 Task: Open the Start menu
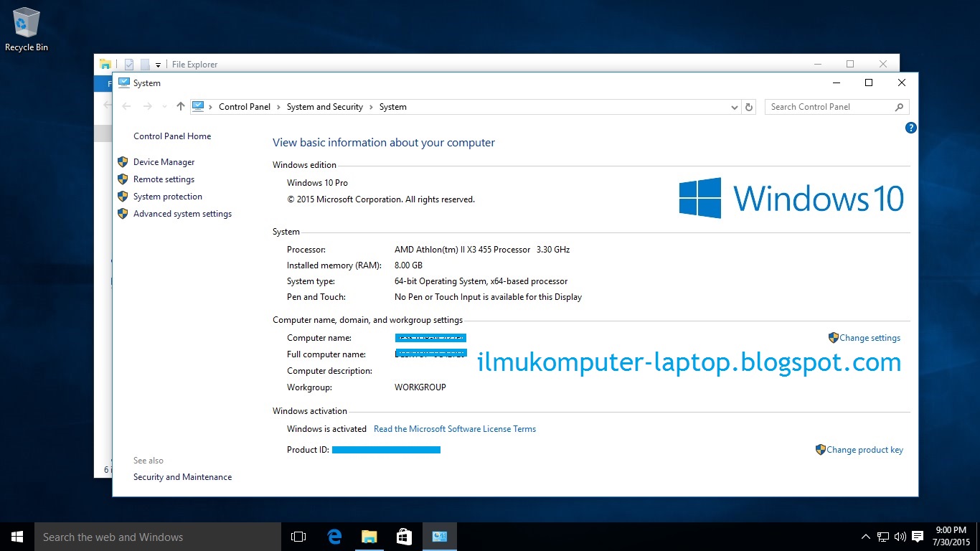[17, 537]
